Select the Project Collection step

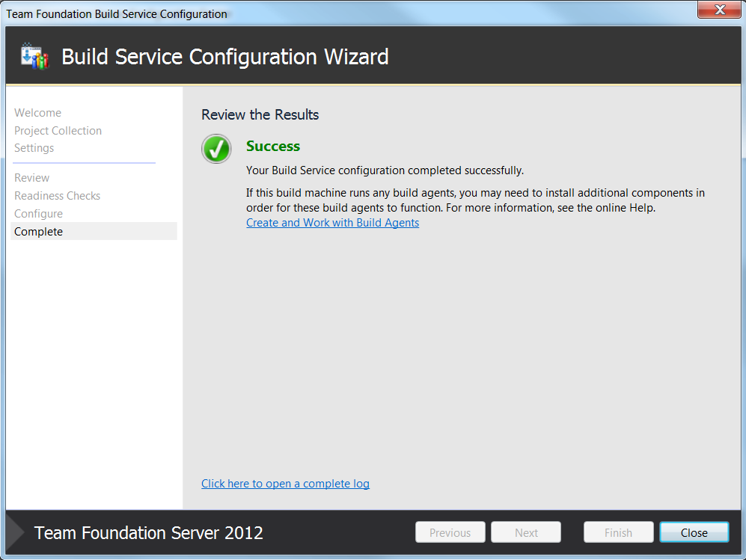pos(58,131)
